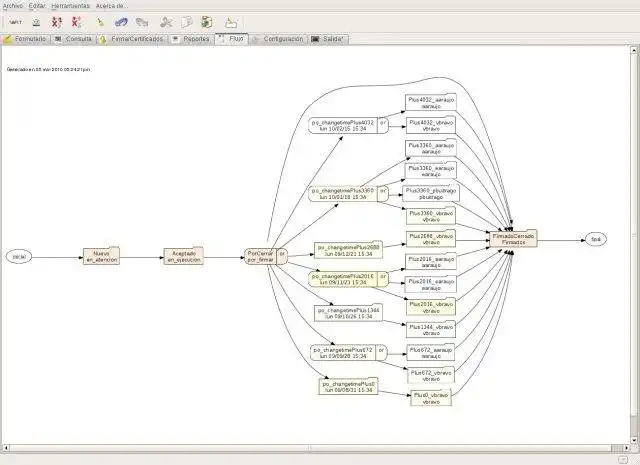Screen dimensions: 640x465
Task: Click the stamp toolbar icon
Action: [36, 22]
